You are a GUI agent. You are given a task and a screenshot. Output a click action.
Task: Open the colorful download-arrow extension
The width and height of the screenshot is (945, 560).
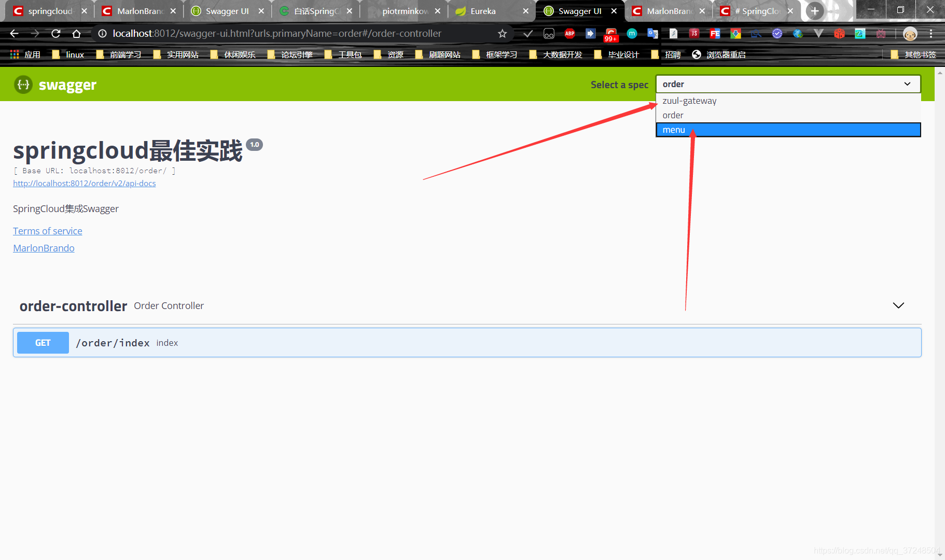pos(735,34)
